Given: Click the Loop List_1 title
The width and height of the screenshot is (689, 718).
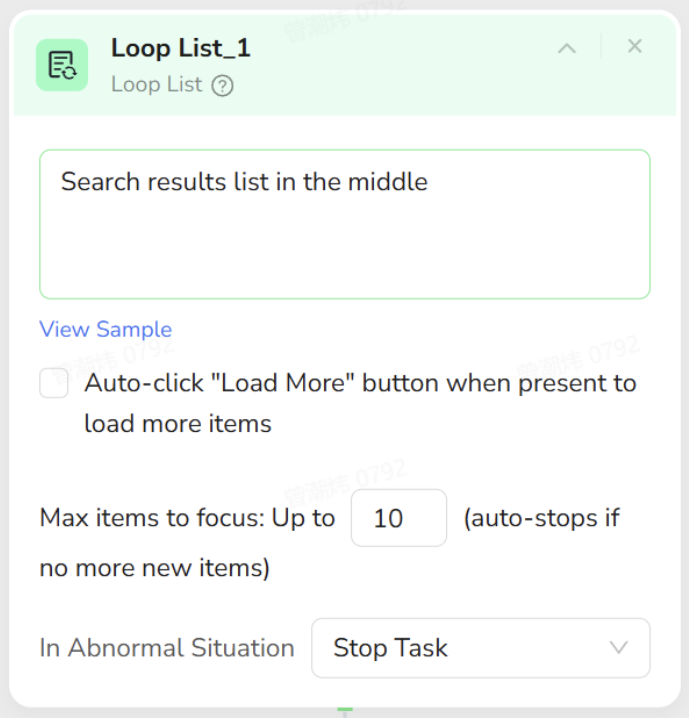Looking at the screenshot, I should (181, 47).
